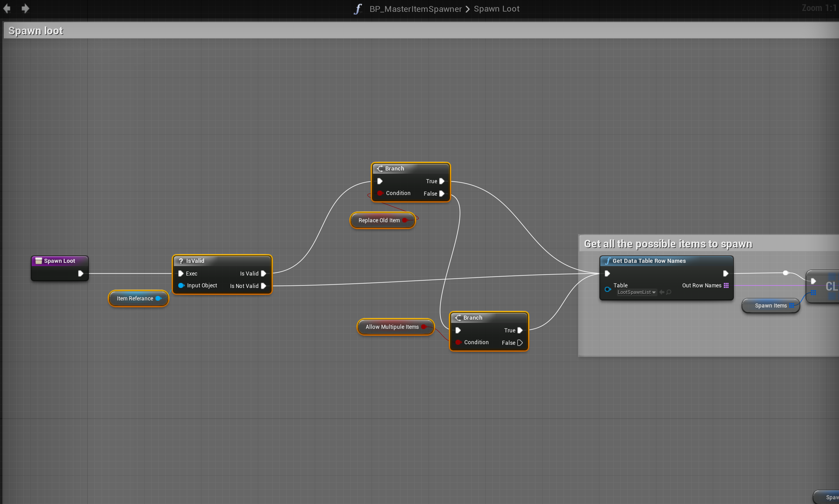The width and height of the screenshot is (839, 504).
Task: Click the white reroute node on exec wire
Action: pyautogui.click(x=785, y=273)
